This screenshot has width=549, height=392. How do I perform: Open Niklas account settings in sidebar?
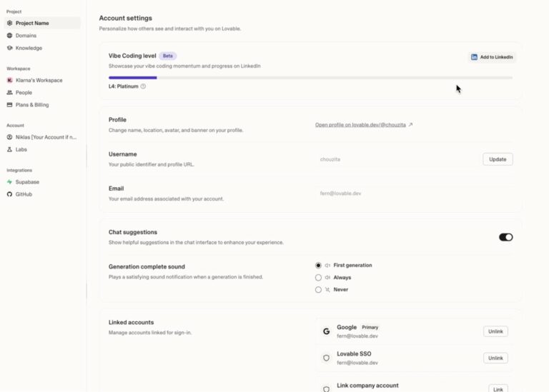[46, 137]
